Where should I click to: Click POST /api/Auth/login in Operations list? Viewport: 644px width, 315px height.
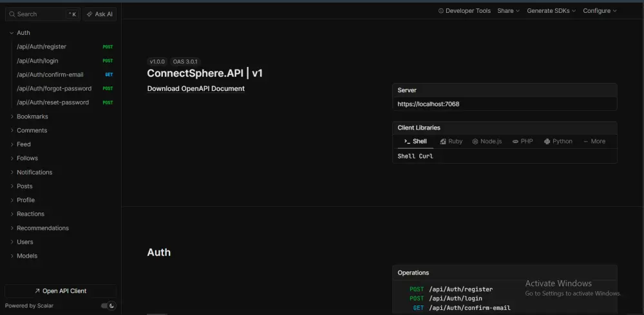pos(446,298)
